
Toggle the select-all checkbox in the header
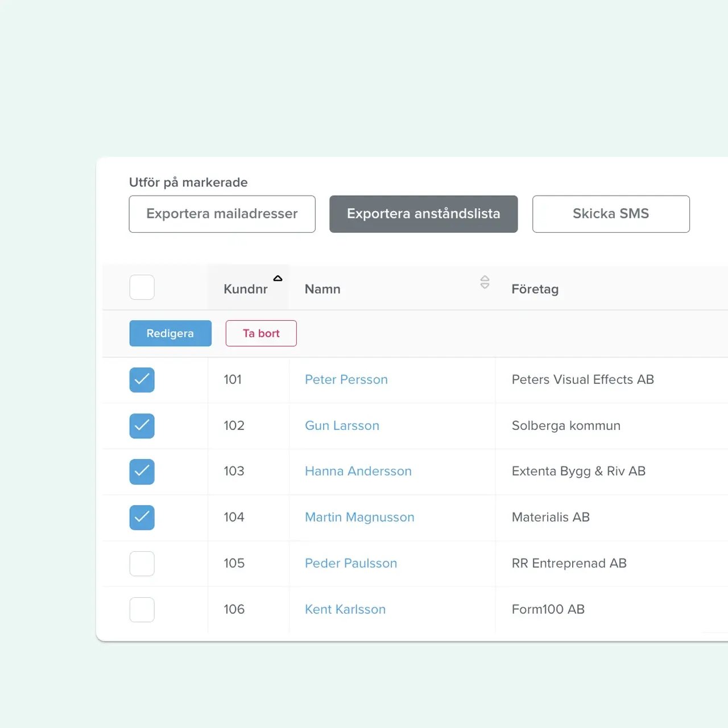pyautogui.click(x=142, y=287)
